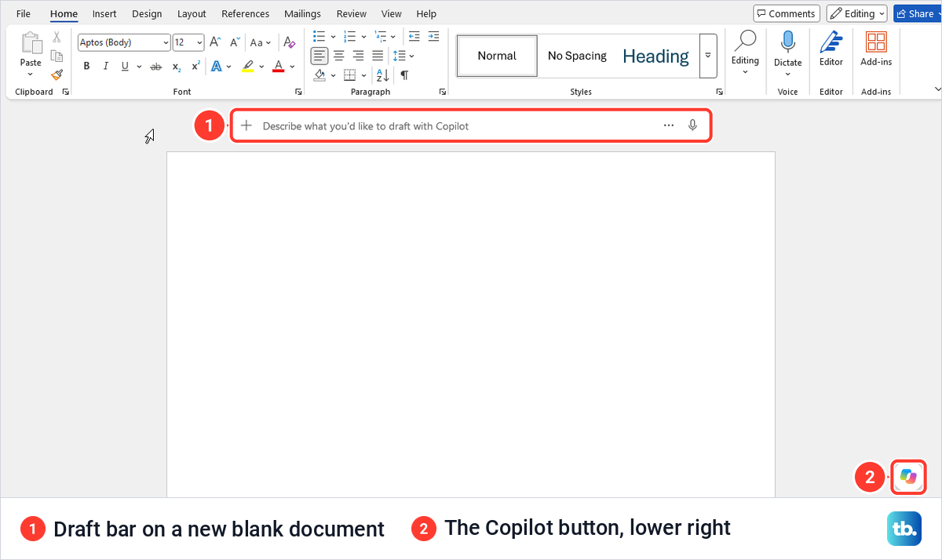The image size is (942, 560).
Task: Collapse the ribbon with the chevron
Action: pos(937,89)
